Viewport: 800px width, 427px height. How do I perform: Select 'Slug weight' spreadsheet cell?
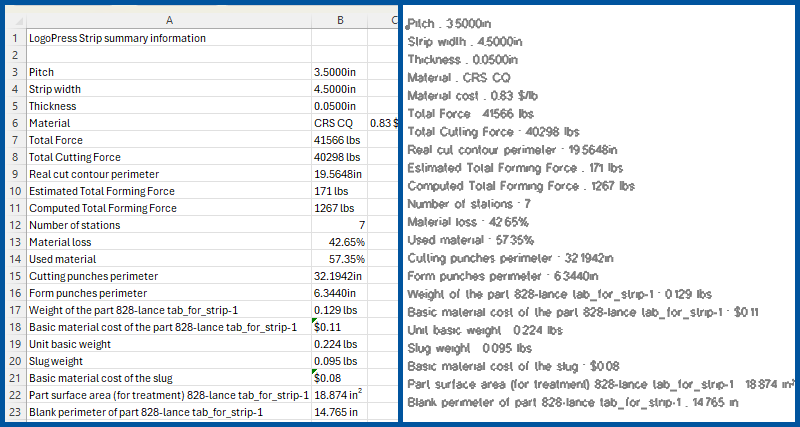click(x=169, y=361)
